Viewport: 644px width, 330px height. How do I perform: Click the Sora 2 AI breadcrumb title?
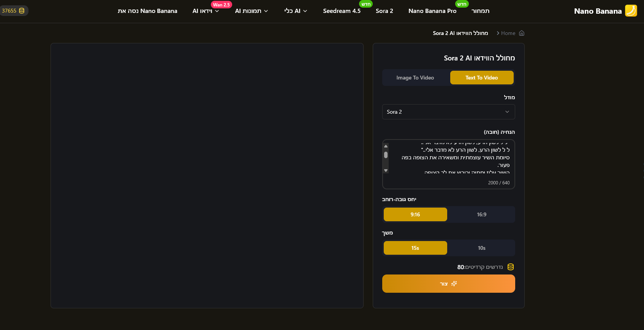click(x=460, y=33)
